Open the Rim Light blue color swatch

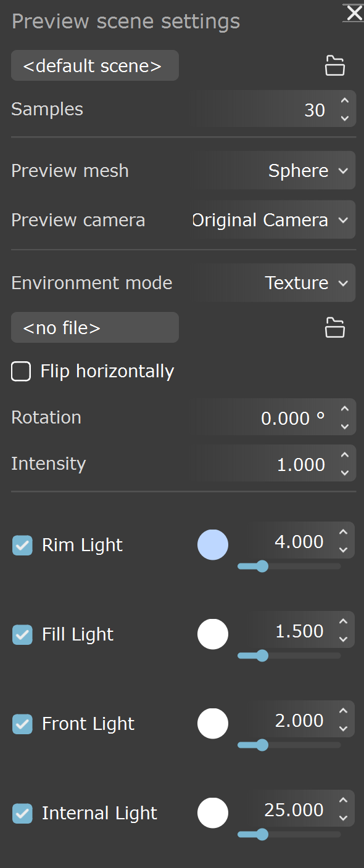[x=213, y=545]
